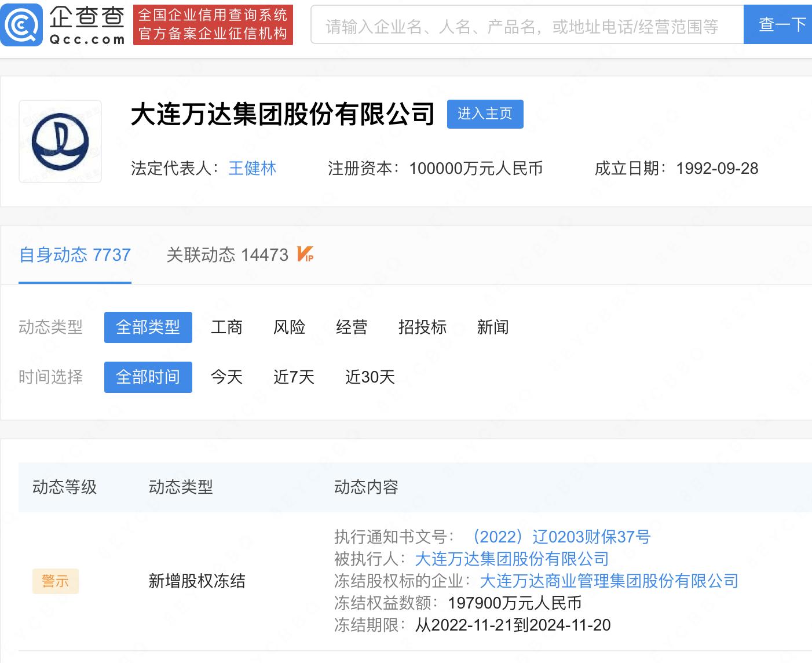Image resolution: width=812 pixels, height=663 pixels.
Task: Click the 企查查 logo icon
Action: point(21,24)
